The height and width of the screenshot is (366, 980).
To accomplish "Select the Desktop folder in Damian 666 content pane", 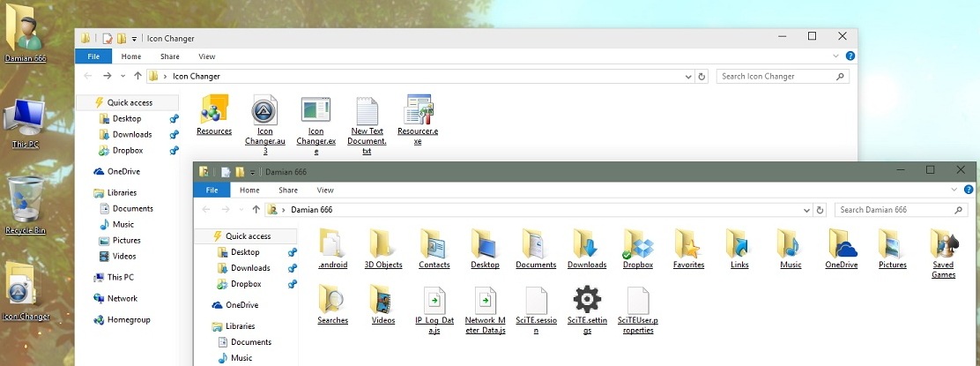I will [x=485, y=249].
